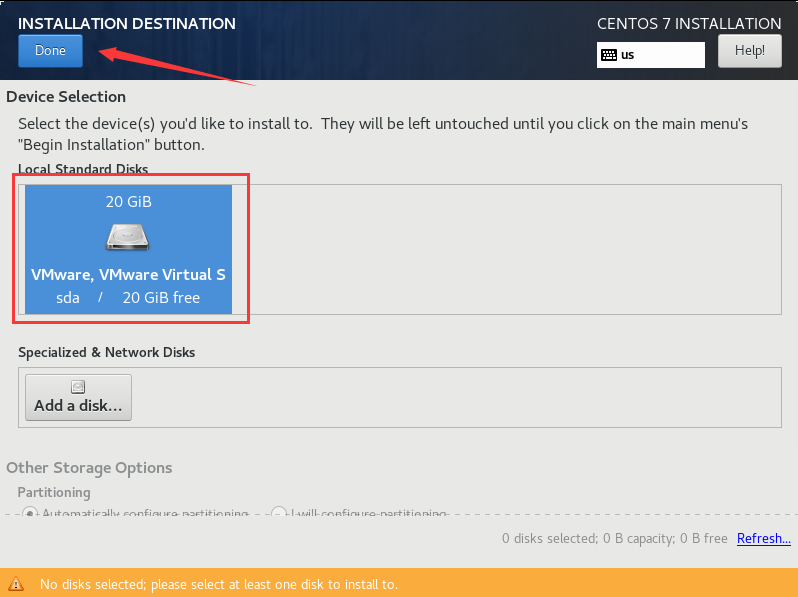Click the Partitioning label
Image resolution: width=798 pixels, height=597 pixels.
click(x=54, y=492)
